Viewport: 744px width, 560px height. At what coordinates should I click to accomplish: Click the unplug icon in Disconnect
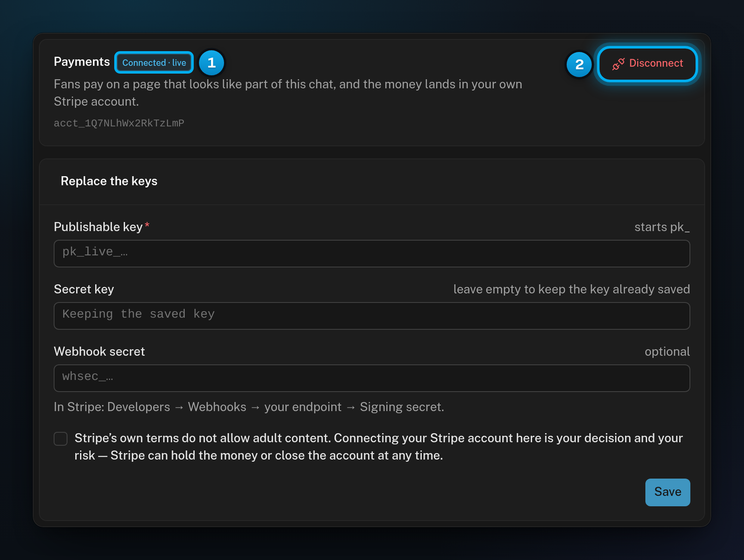coord(618,64)
